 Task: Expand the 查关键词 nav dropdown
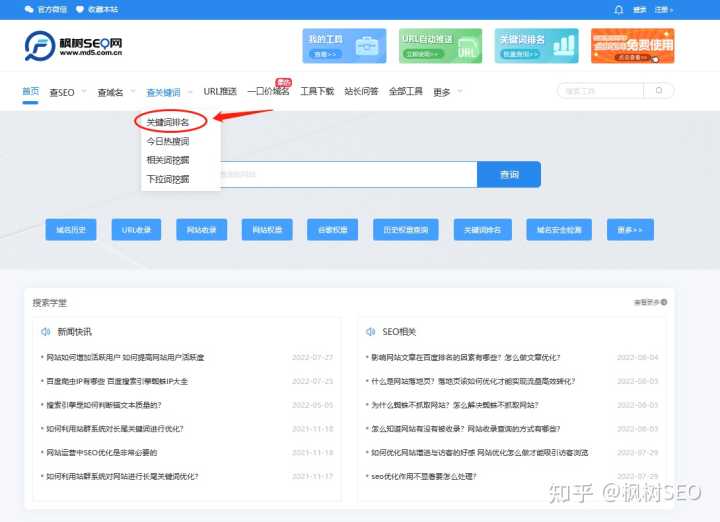click(x=169, y=92)
